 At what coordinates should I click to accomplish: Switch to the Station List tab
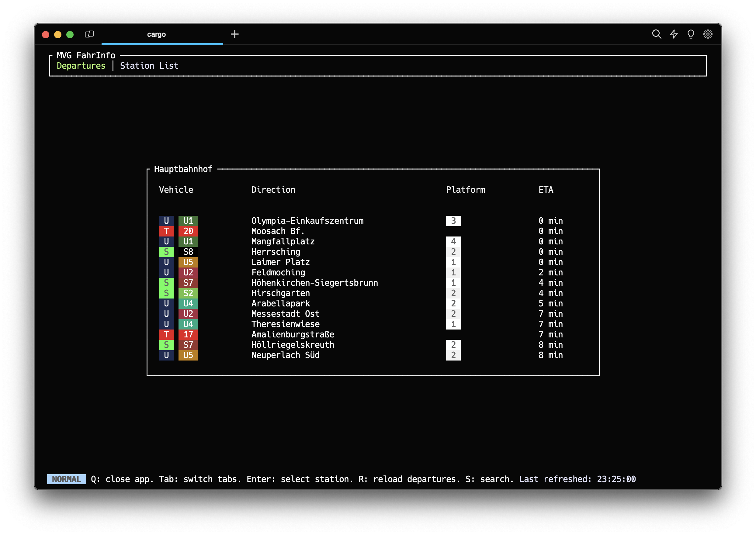pyautogui.click(x=149, y=66)
